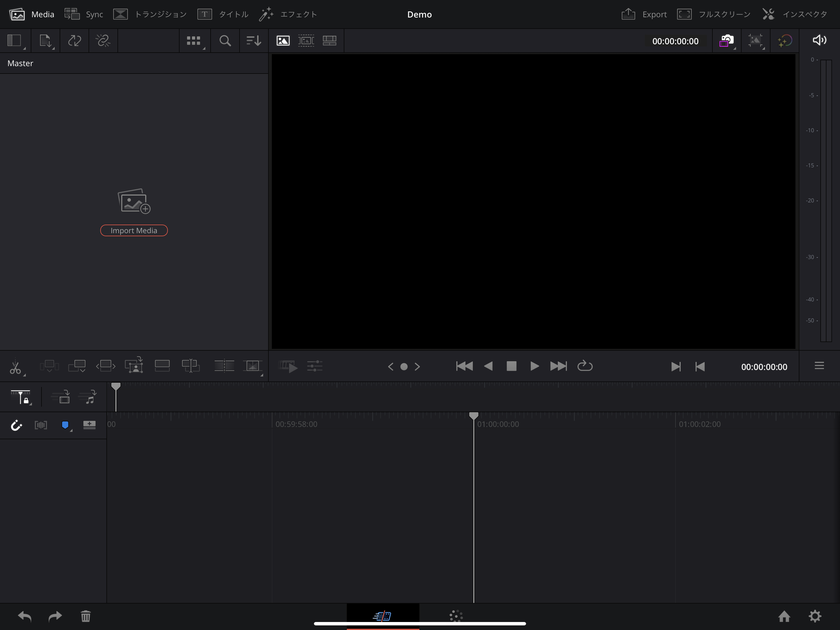
Task: Open the quick export camera dropdown
Action: coord(727,41)
